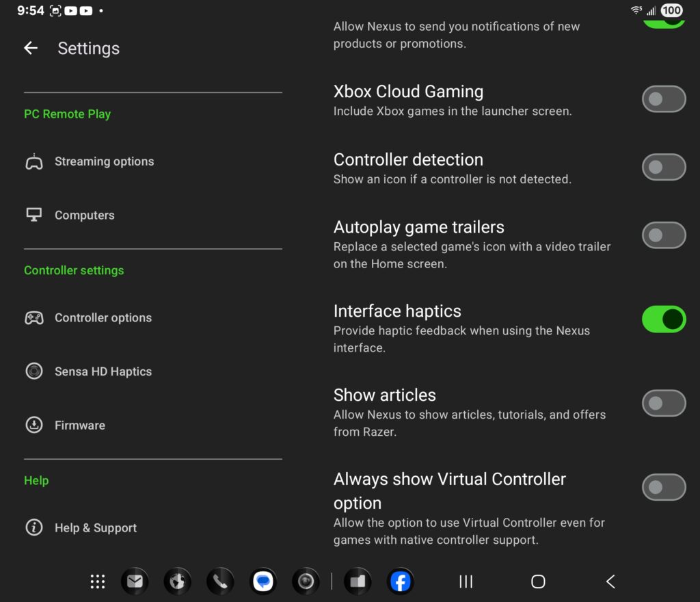Tap the Computers monitor icon
This screenshot has width=700, height=602.
[x=34, y=215]
